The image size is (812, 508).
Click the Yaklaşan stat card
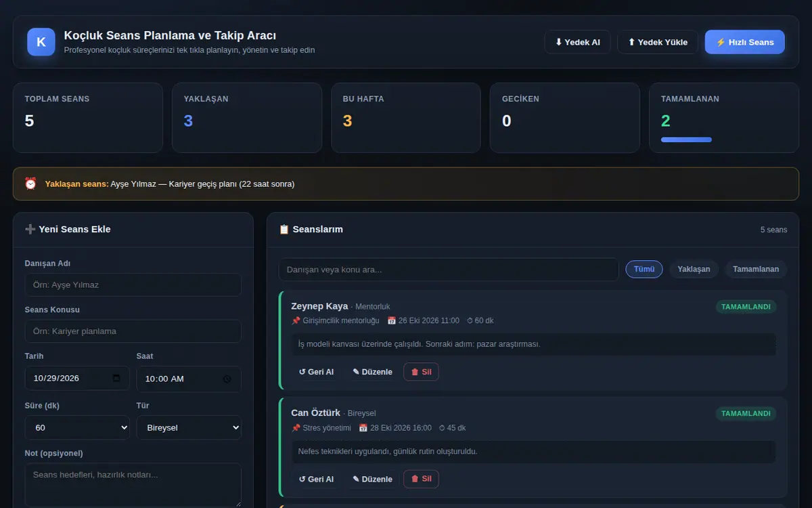pos(247,118)
